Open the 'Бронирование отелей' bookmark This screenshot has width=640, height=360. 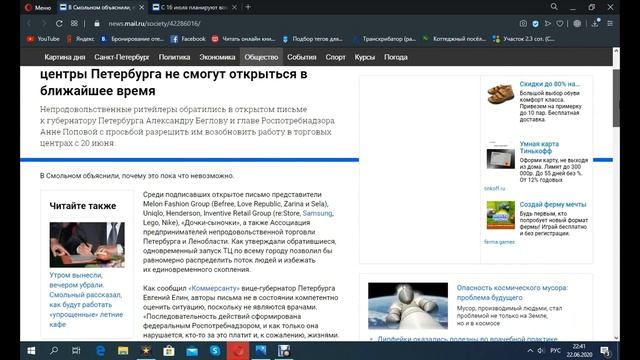point(132,39)
